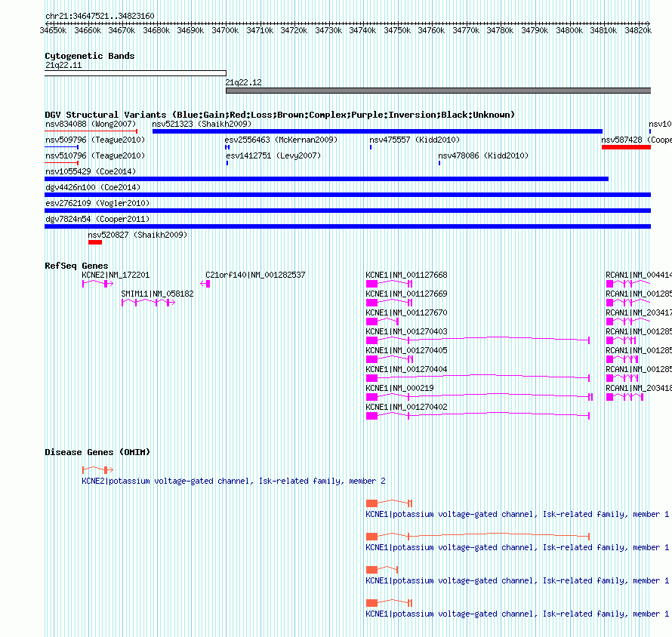Click the white 21q22.11 band bar
The width and height of the screenshot is (672, 637).
tap(135, 73)
